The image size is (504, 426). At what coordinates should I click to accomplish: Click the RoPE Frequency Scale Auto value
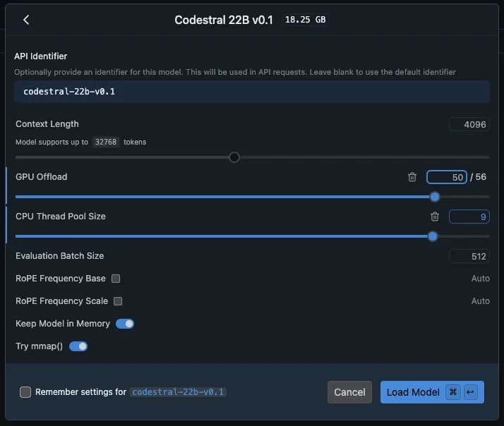point(480,301)
